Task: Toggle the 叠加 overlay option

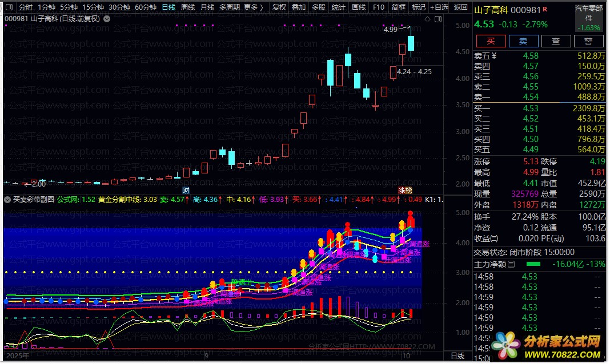Action: [298, 7]
